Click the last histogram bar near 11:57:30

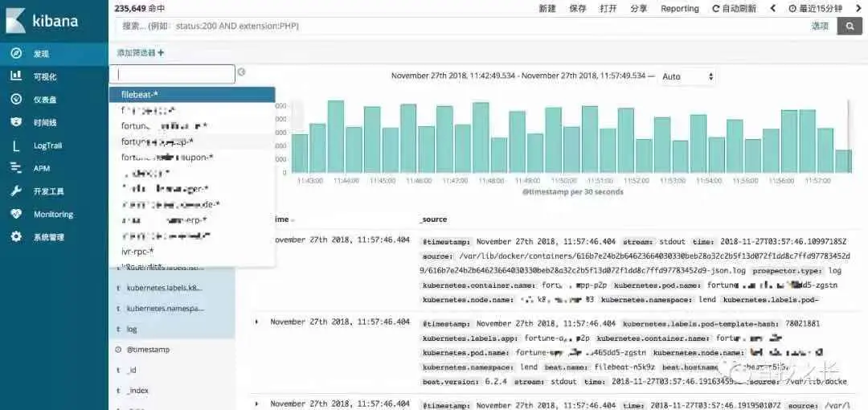coord(843,161)
